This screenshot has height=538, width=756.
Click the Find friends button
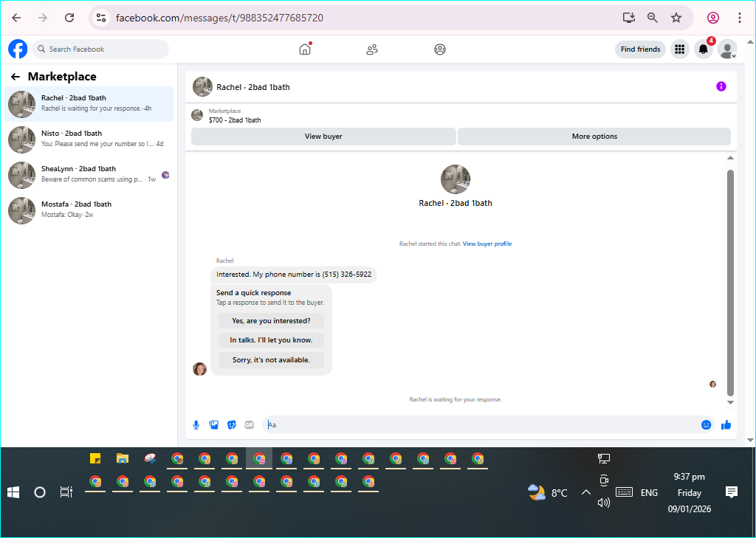coord(640,49)
